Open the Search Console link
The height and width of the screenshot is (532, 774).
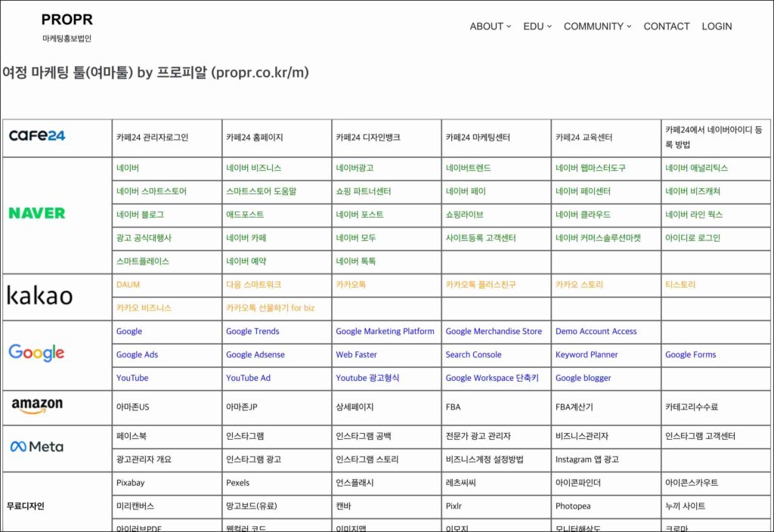(x=473, y=354)
